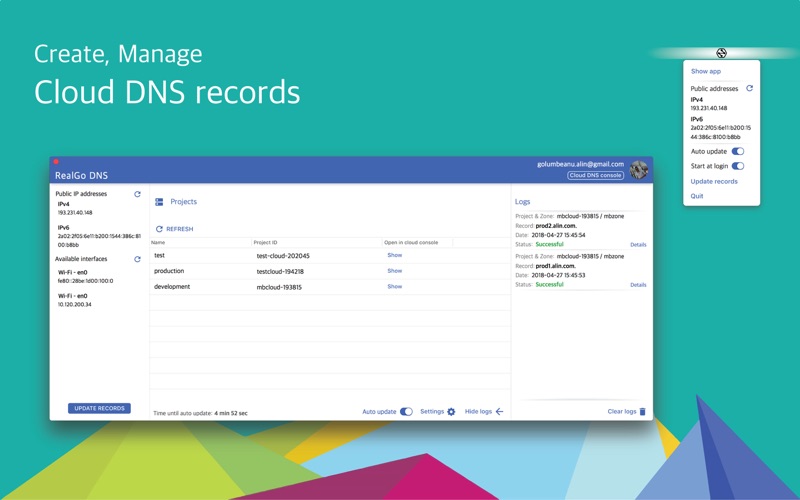Choose Quit in tray menu
The height and width of the screenshot is (500, 800).
tap(696, 196)
